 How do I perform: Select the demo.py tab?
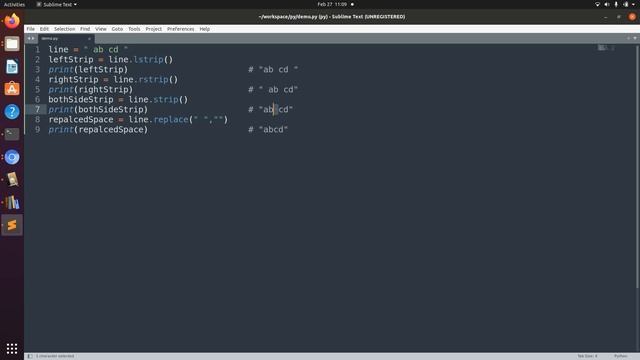[65, 38]
